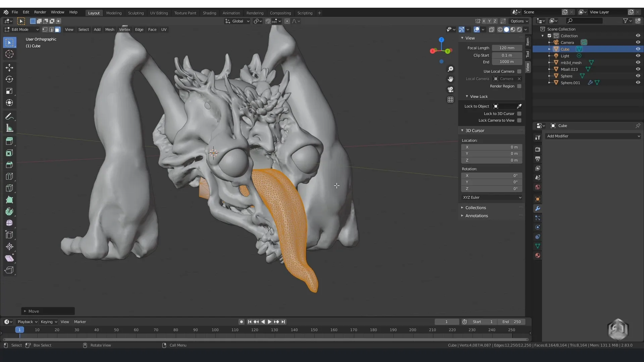
Task: Open the Vertex menu
Action: pyautogui.click(x=124, y=29)
